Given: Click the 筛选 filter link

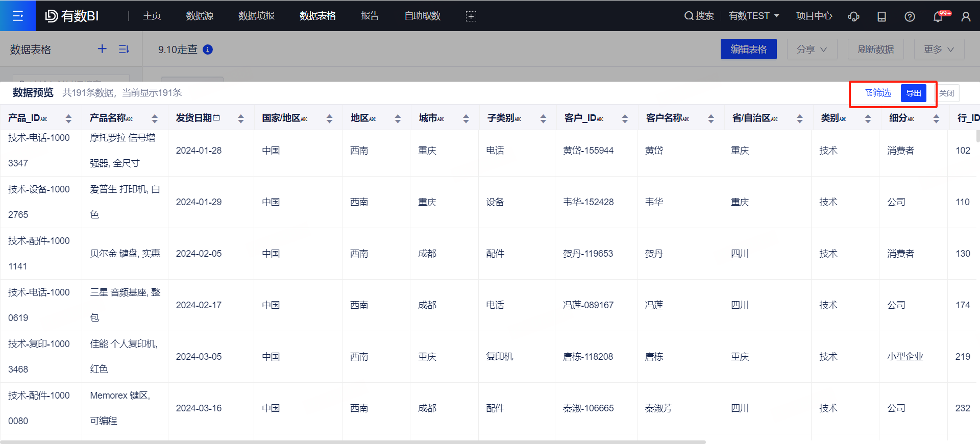Looking at the screenshot, I should coord(878,93).
